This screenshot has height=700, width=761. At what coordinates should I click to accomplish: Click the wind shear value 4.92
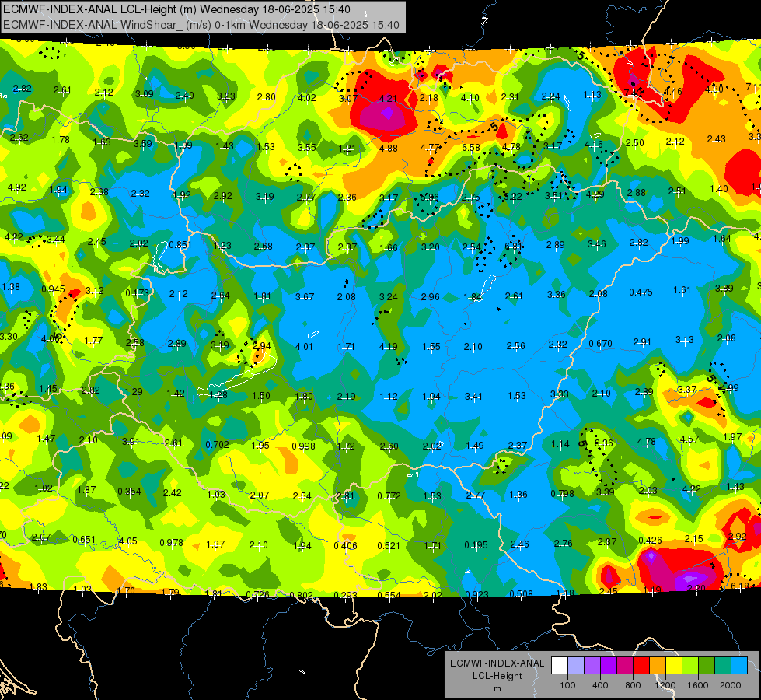[x=16, y=187]
